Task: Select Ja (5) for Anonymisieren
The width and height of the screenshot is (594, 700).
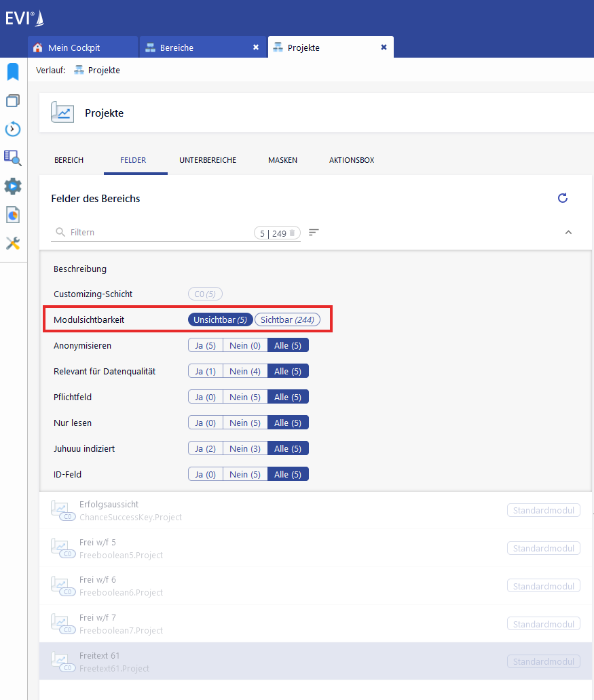Action: coord(205,345)
